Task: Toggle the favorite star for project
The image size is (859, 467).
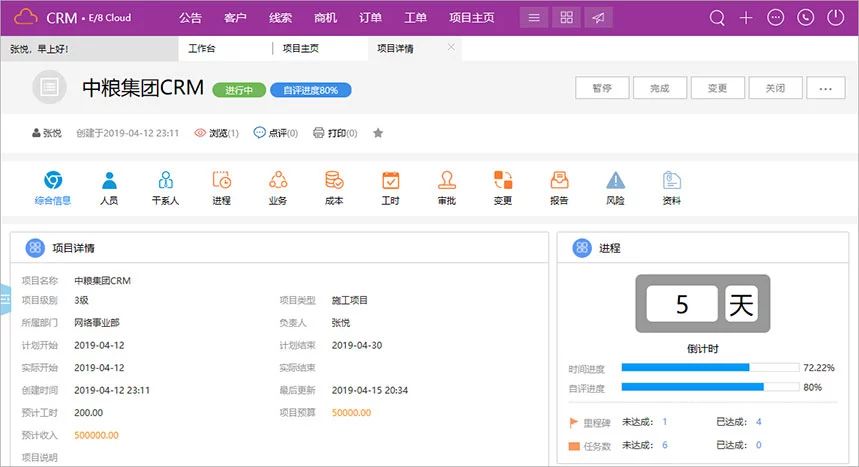Action: coord(378,133)
